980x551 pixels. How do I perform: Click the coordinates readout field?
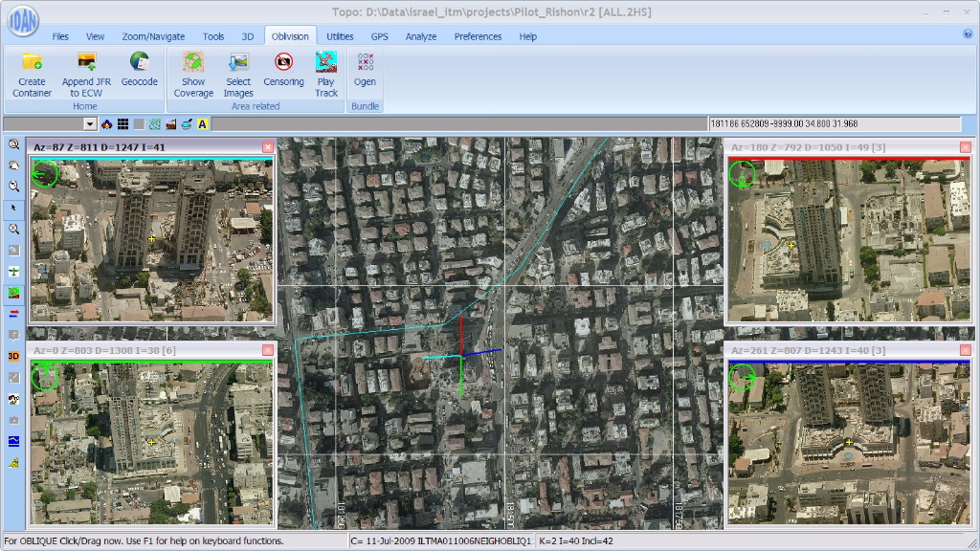833,124
